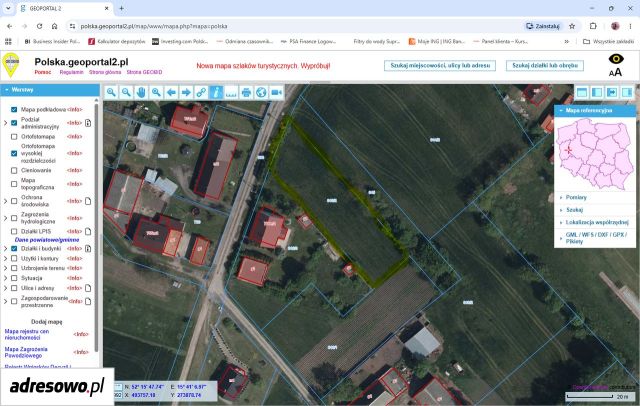Open document icon next to Działki i budynki
Viewport: 640px width, 406px height.
pyautogui.click(x=88, y=248)
